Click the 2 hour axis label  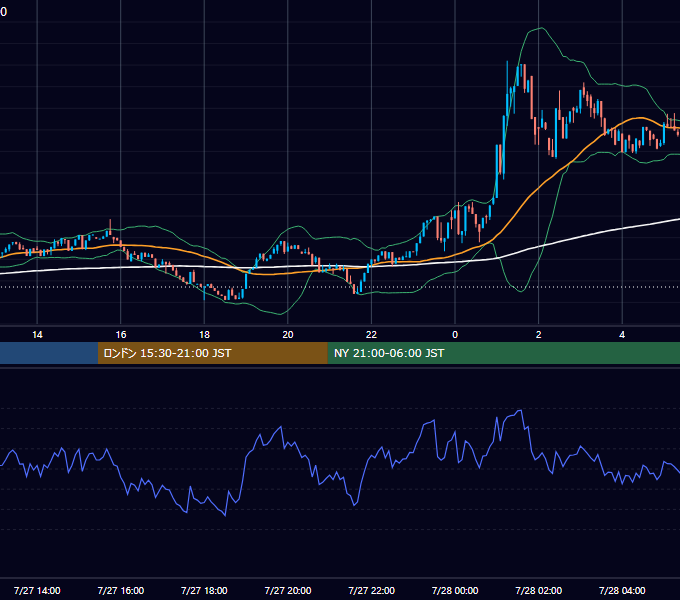click(539, 335)
